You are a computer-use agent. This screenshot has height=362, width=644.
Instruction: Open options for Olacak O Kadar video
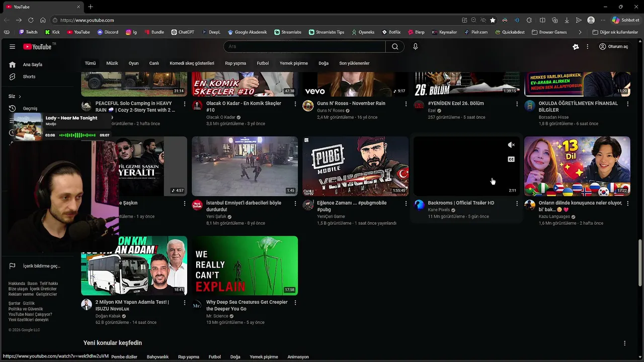coord(295,104)
